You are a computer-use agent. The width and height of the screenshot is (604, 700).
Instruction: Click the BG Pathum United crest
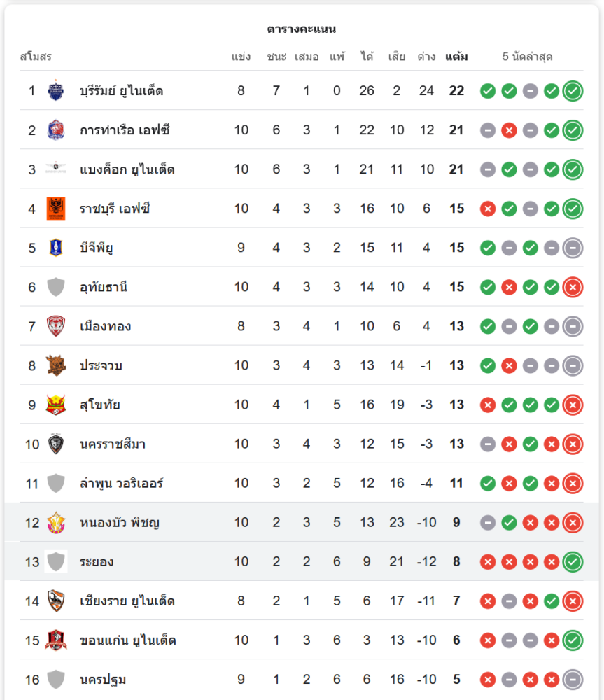(x=56, y=248)
